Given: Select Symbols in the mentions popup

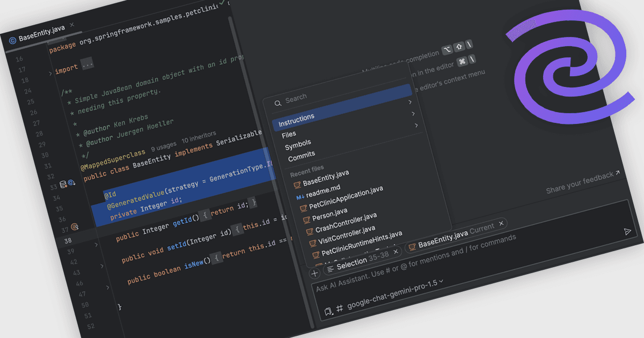Looking at the screenshot, I should coord(298,145).
